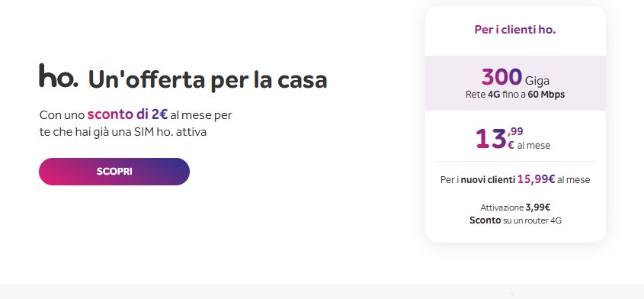This screenshot has width=644, height=299.
Task: Click "Per i nuovi clienti" text
Action: [x=477, y=180]
